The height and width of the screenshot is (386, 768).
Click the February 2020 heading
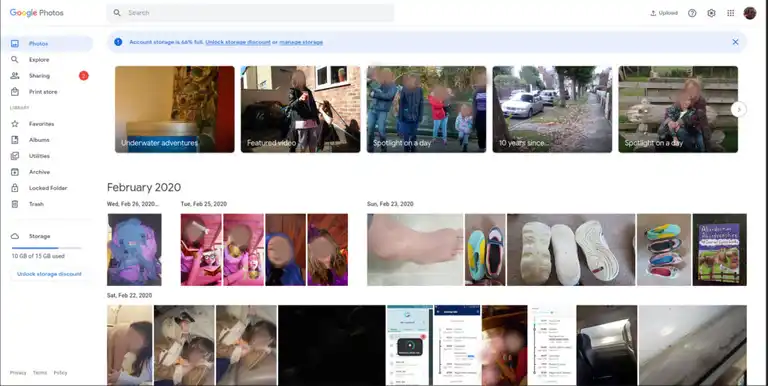144,187
